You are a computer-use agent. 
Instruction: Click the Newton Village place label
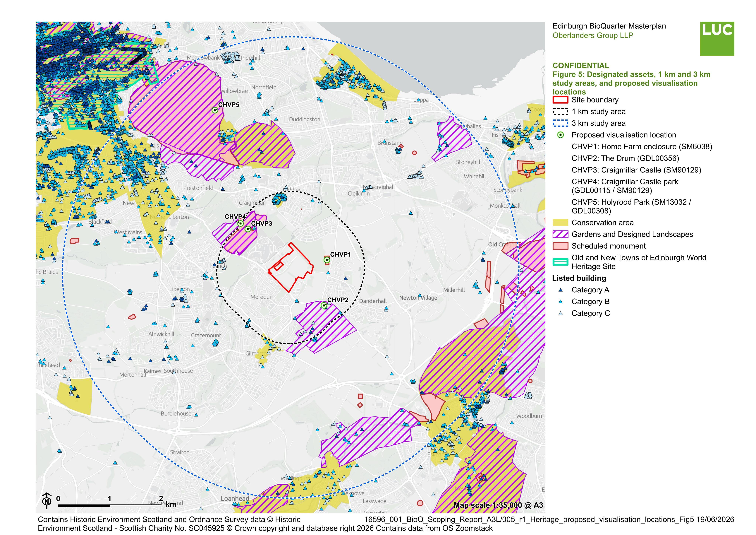(418, 298)
